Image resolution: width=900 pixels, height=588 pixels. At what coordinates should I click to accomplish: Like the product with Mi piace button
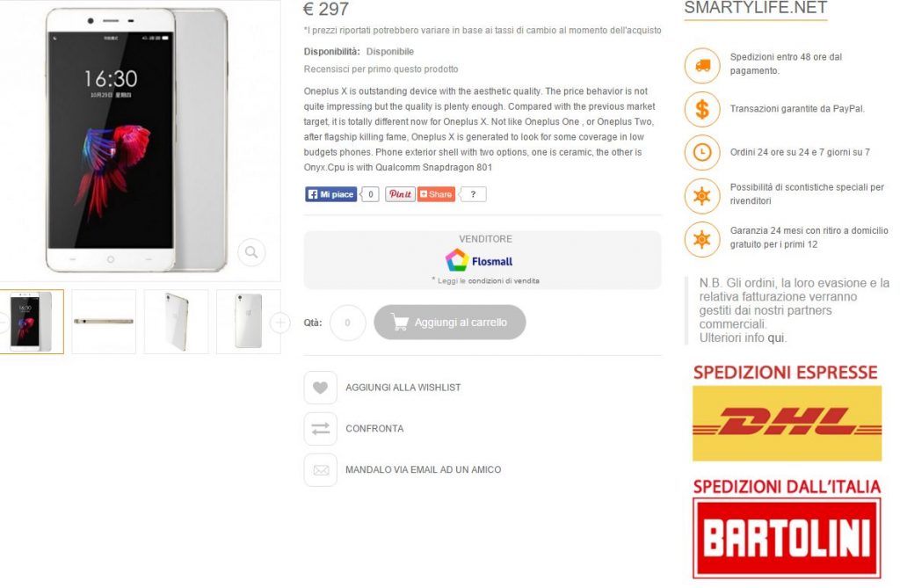331,194
